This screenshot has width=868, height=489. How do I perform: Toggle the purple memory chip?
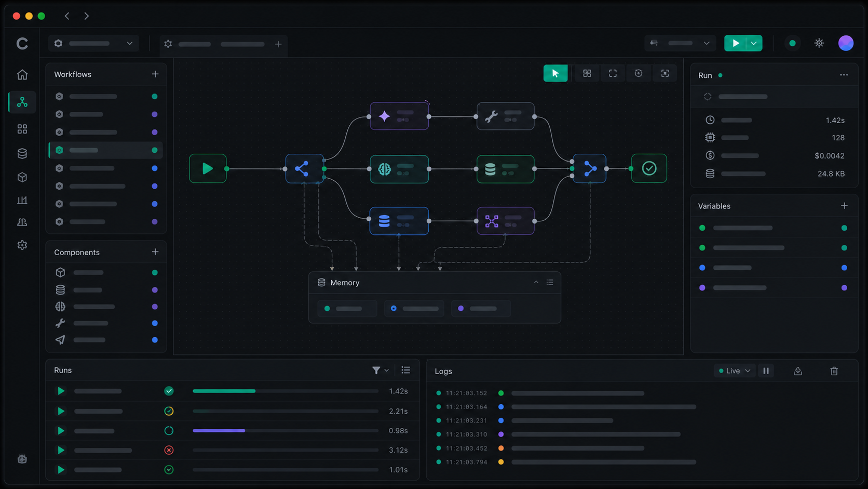click(x=481, y=309)
